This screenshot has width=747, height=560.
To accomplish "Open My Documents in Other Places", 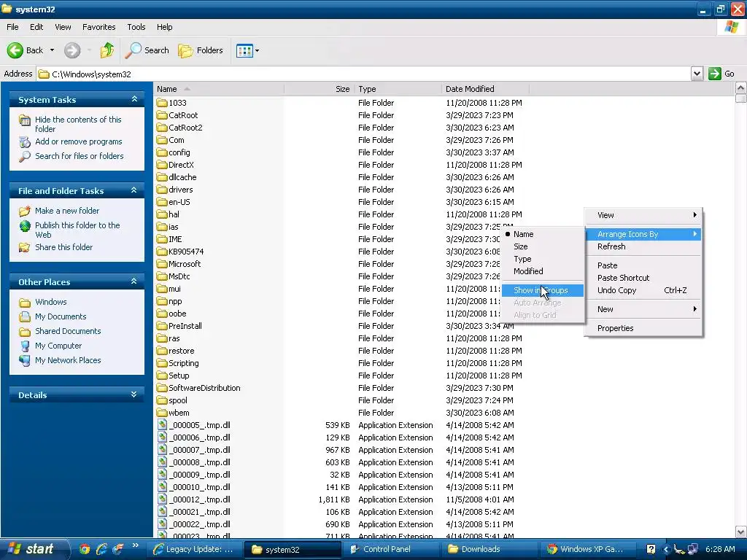I will click(x=61, y=316).
